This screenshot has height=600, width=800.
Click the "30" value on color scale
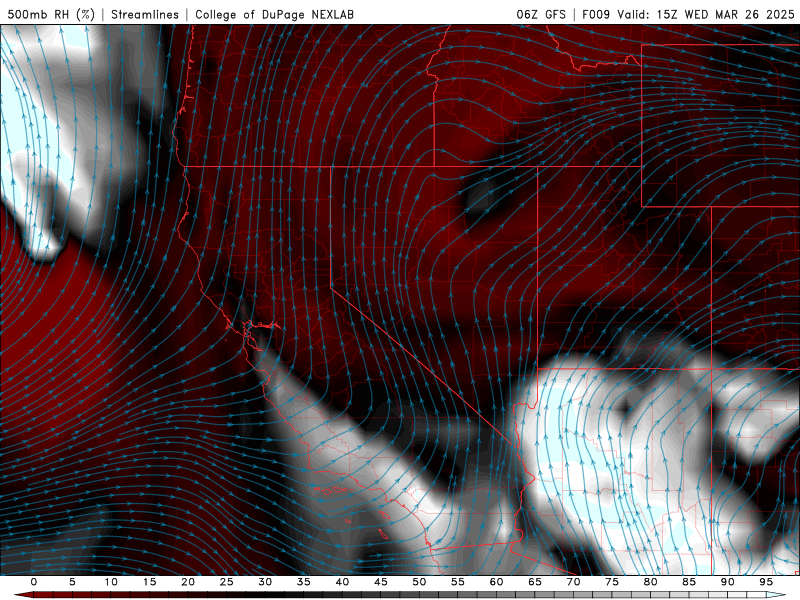coord(265,582)
